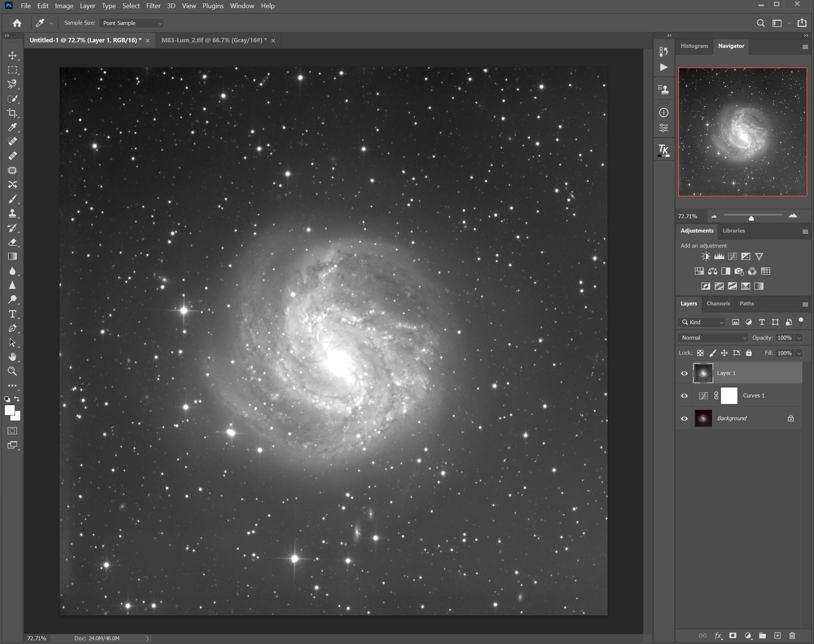
Task: Select the Lasso tool in toolbar
Action: pyautogui.click(x=13, y=84)
